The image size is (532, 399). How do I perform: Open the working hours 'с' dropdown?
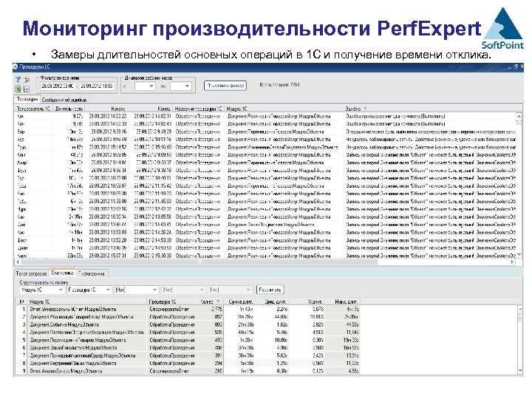145,86
